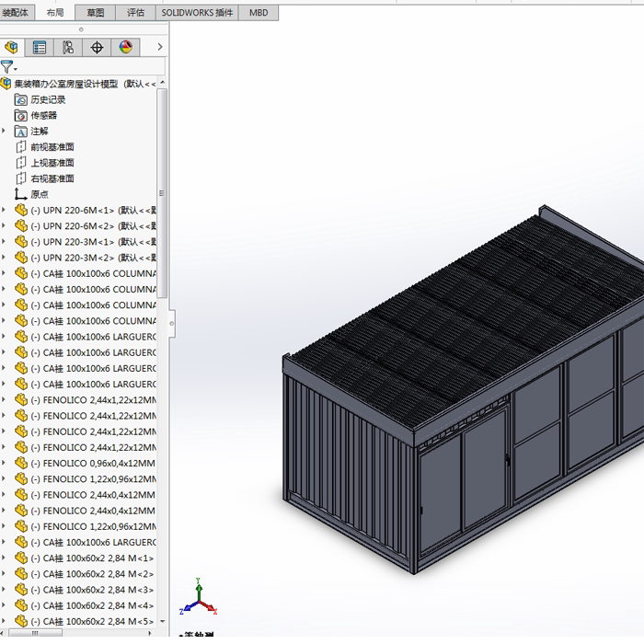This screenshot has width=644, height=644.
Task: Expand the UPN 220-3M<1> part
Action: coord(4,241)
